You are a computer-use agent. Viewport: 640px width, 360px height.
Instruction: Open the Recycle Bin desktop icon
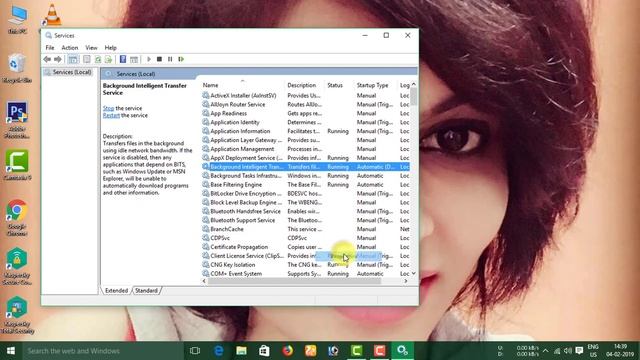(x=17, y=68)
